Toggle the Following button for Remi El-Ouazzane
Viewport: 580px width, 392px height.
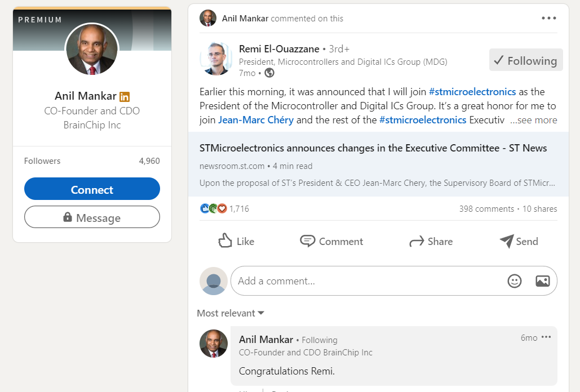pyautogui.click(x=526, y=60)
